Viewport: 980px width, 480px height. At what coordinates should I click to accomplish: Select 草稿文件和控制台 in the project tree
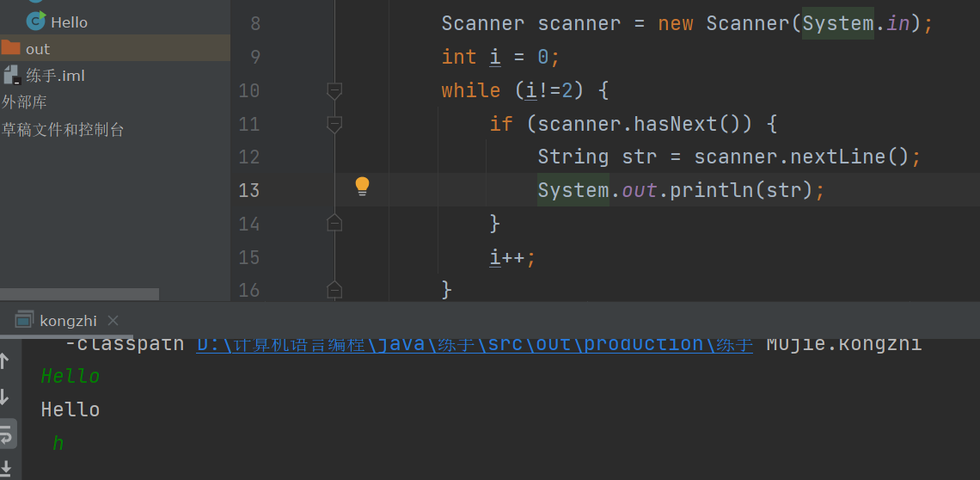point(63,130)
